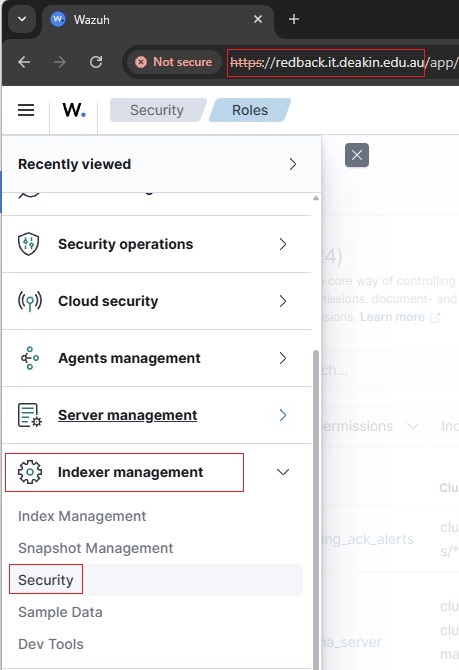Click the Server management document icon

[29, 415]
